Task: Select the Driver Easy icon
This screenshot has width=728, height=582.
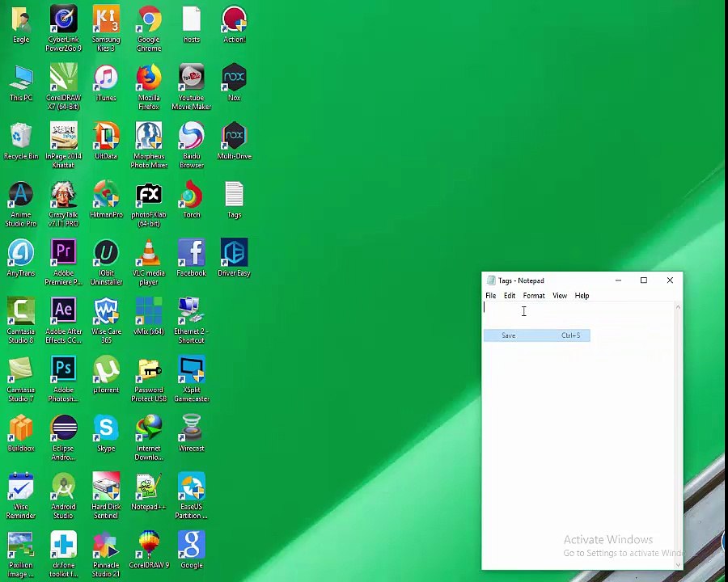Action: click(x=234, y=253)
